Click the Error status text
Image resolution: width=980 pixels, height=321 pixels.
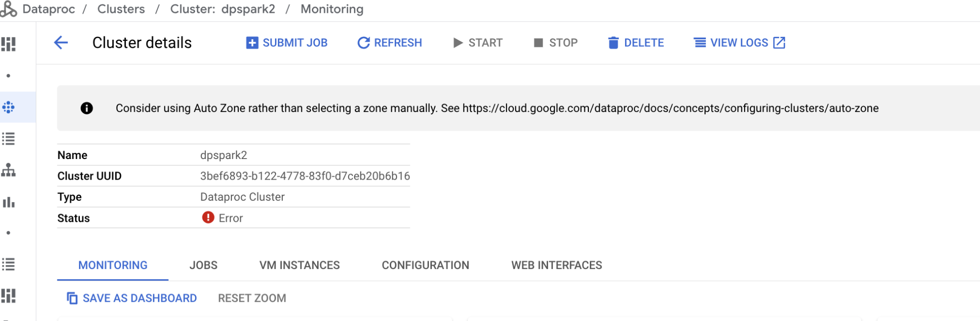pos(231,218)
